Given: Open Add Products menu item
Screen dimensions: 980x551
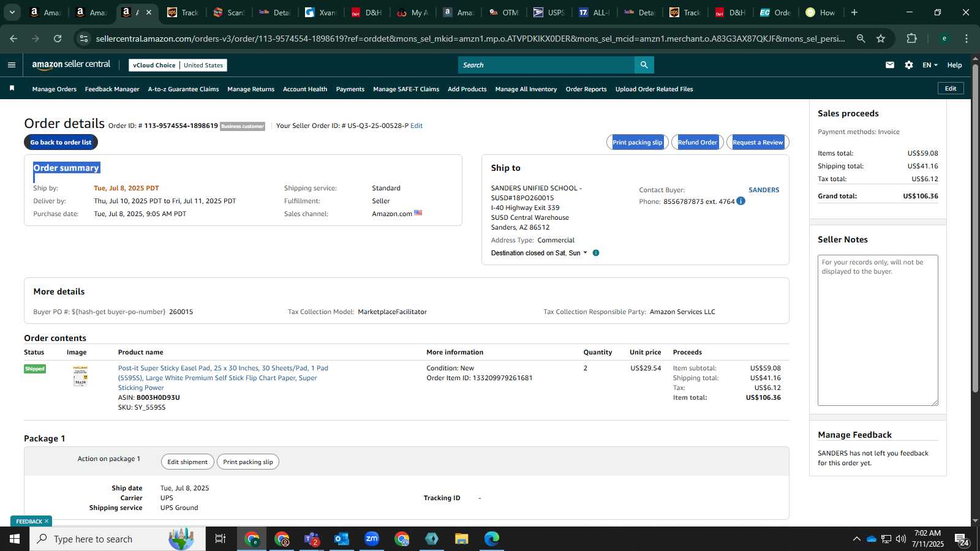Looking at the screenshot, I should click(467, 89).
